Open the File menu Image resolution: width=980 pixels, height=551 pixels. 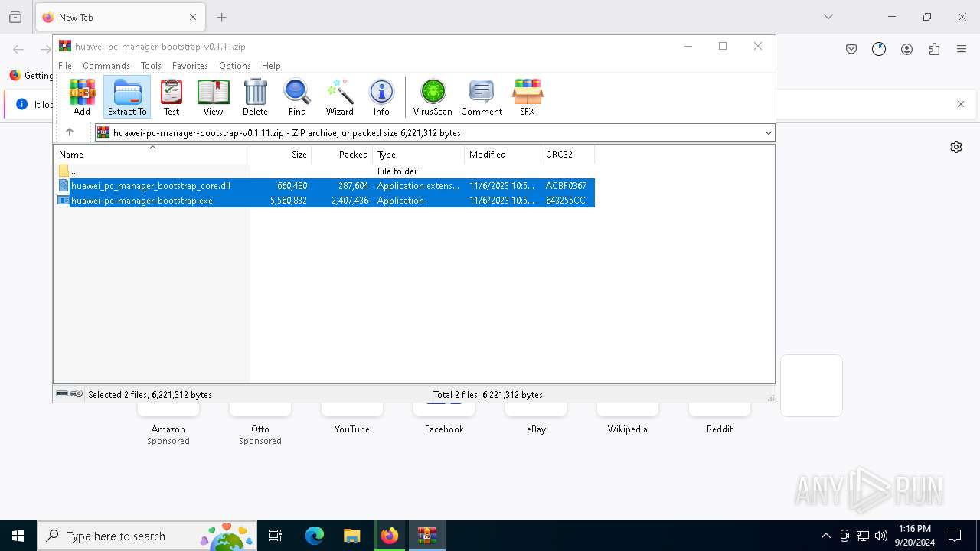tap(65, 66)
